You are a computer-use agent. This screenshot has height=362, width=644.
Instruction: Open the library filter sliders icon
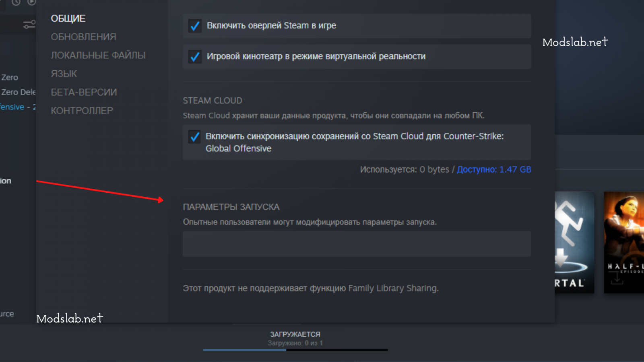[x=29, y=25]
